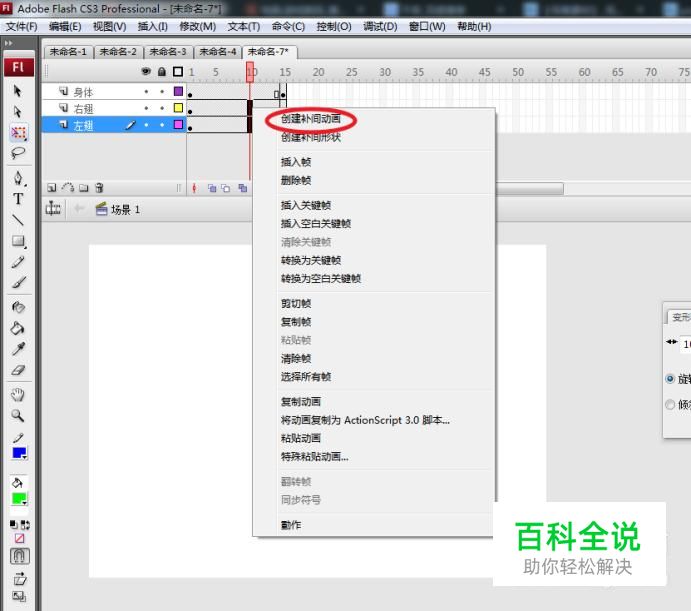Image resolution: width=691 pixels, height=611 pixels.
Task: Open the blue stroke color swatch
Action: pyautogui.click(x=19, y=453)
